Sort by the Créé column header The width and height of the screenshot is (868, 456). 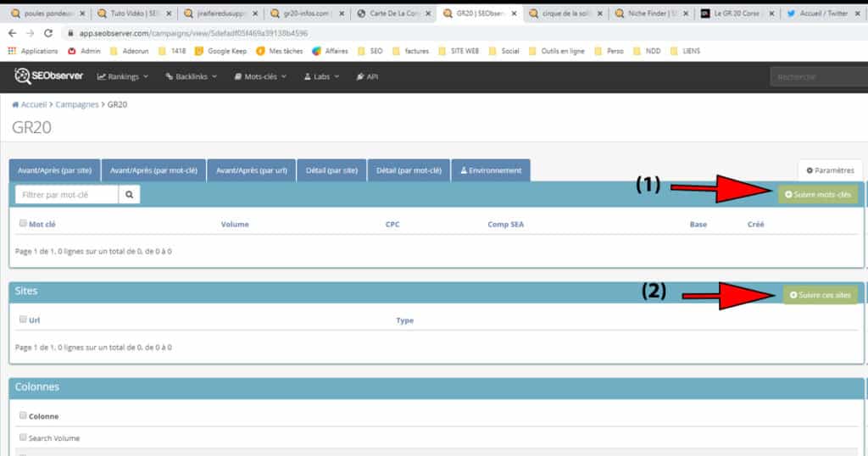point(755,224)
